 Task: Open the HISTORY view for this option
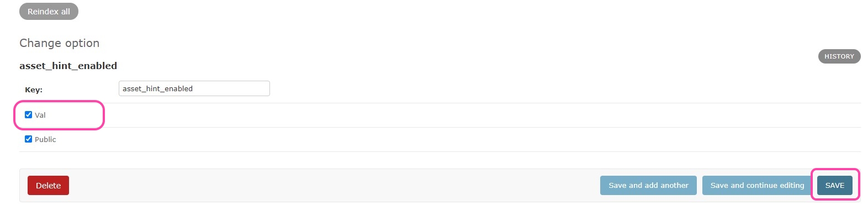pos(839,56)
